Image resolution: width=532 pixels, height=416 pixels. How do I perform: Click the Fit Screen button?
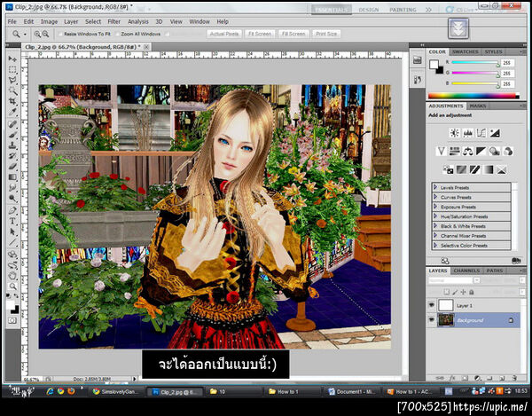[260, 34]
